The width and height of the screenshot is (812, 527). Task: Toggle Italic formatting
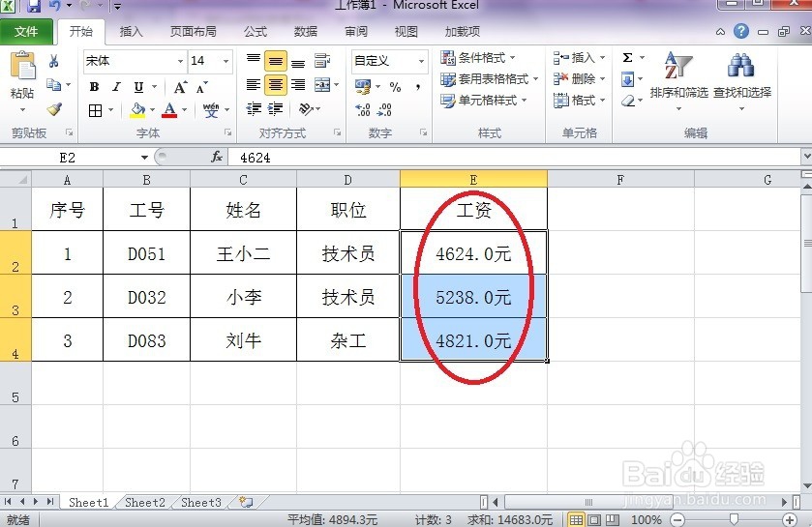coord(116,87)
